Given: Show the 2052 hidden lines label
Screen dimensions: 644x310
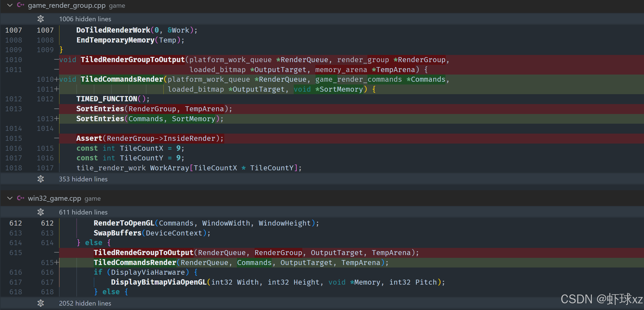Looking at the screenshot, I should click(85, 303).
